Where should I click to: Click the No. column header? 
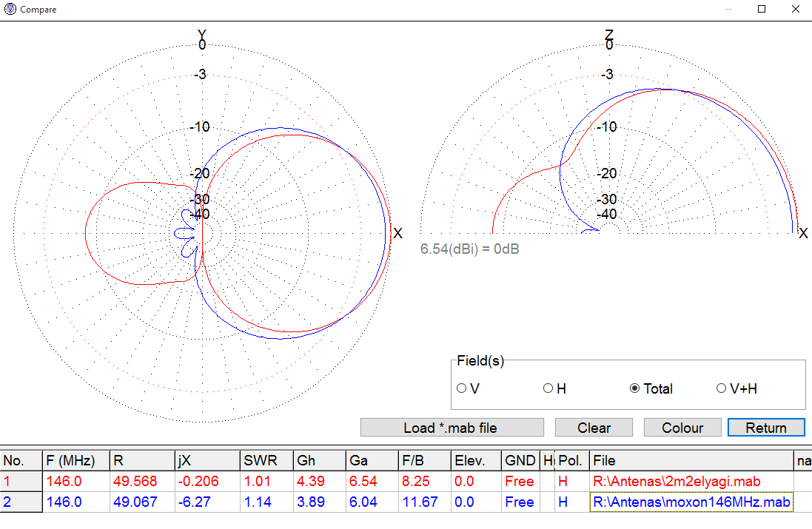point(21,460)
